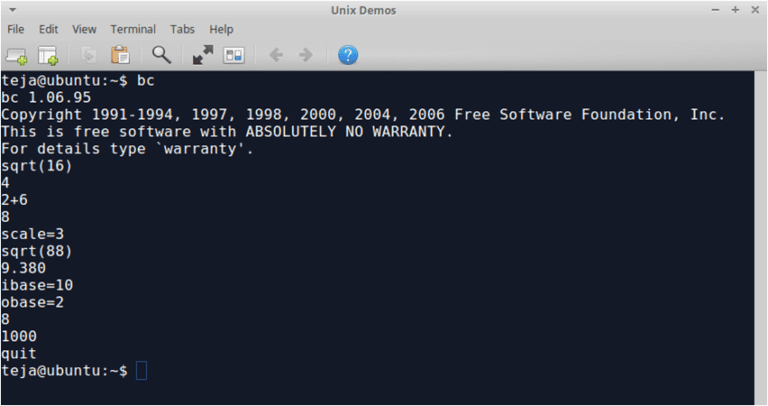Go to previous tab arrow
This screenshot has height=406, width=768.
(x=276, y=55)
